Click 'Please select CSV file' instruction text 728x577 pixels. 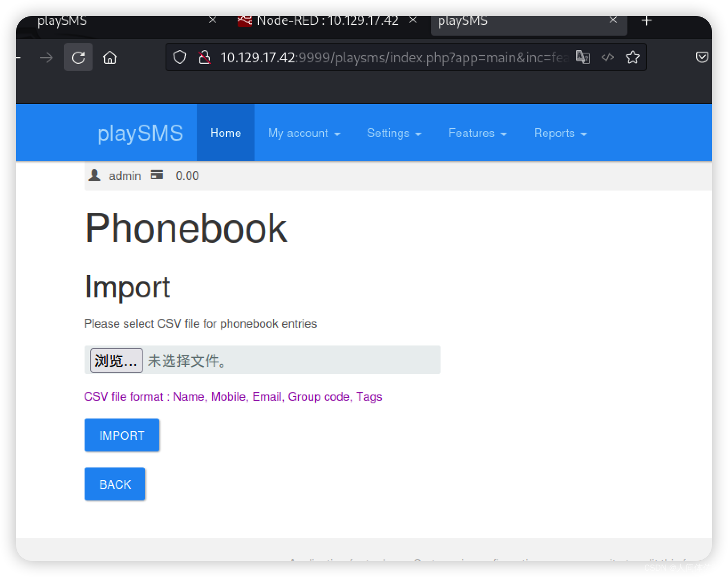click(201, 324)
